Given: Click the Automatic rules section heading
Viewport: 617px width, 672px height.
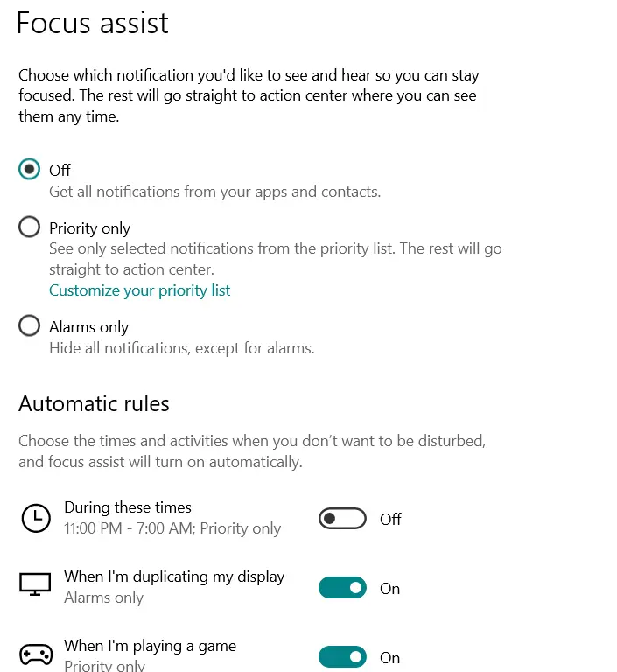Looking at the screenshot, I should tap(94, 403).
